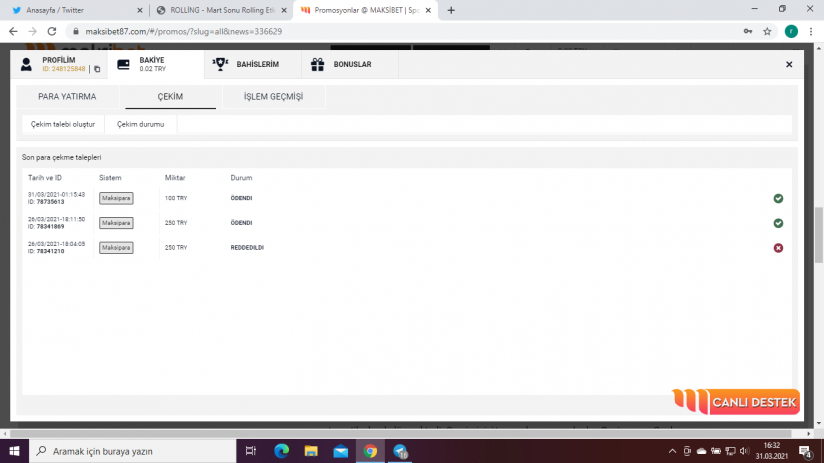Open Windows Start menu
The image size is (824, 463).
click(14, 451)
